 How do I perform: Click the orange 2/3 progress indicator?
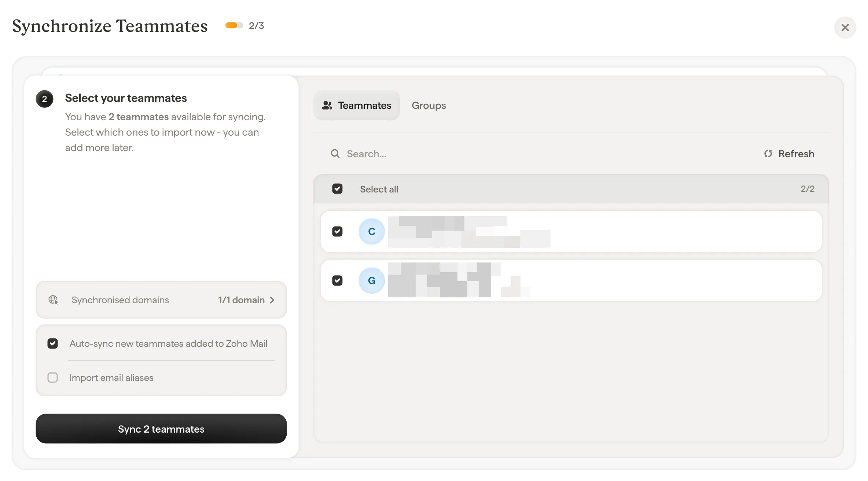[x=234, y=25]
